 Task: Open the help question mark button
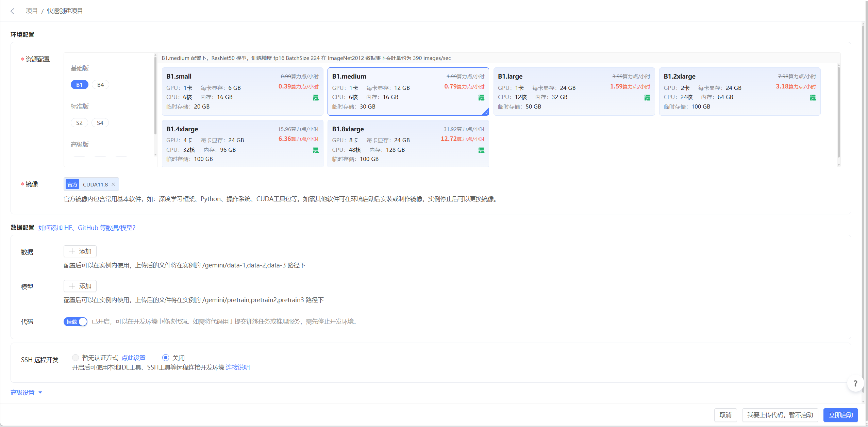tap(855, 384)
